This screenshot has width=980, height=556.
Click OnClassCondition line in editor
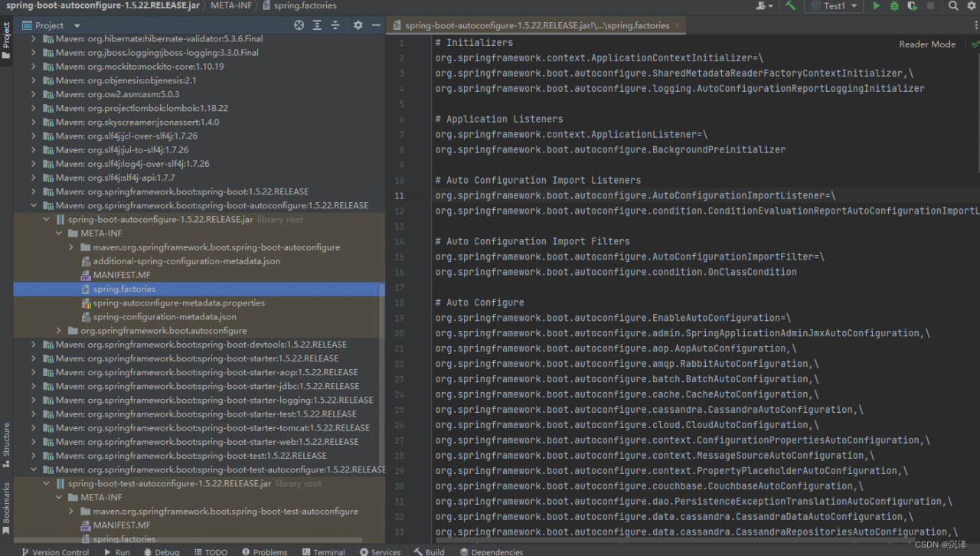pos(616,272)
